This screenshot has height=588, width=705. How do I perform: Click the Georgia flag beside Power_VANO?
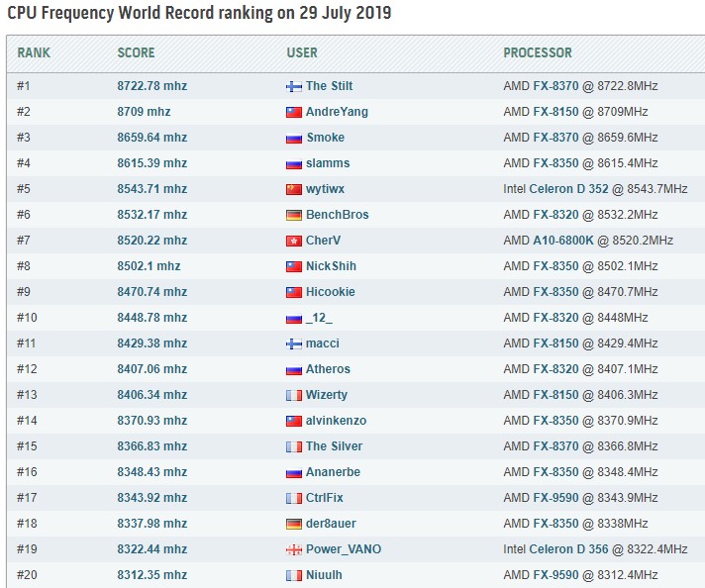294,549
